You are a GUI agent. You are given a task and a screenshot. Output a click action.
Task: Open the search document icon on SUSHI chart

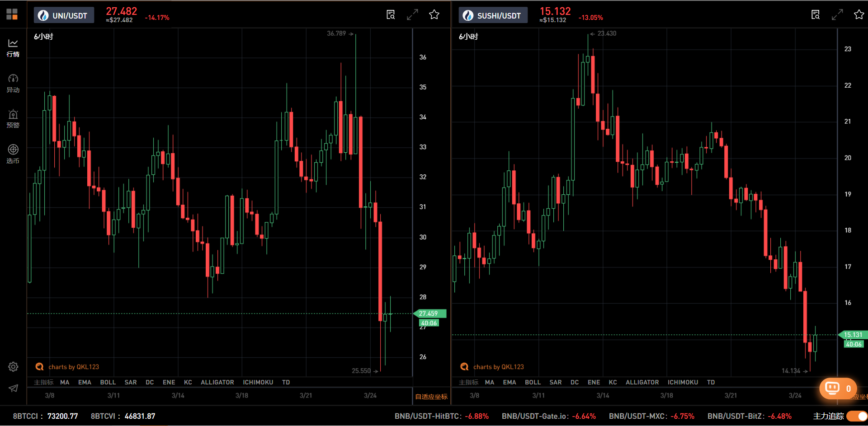[816, 15]
